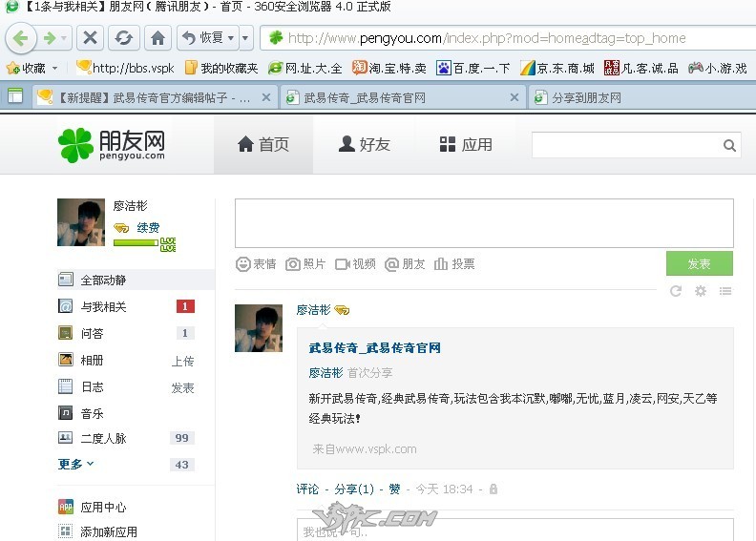
Task: Open the dropdown next to Forward arrow
Action: click(64, 38)
